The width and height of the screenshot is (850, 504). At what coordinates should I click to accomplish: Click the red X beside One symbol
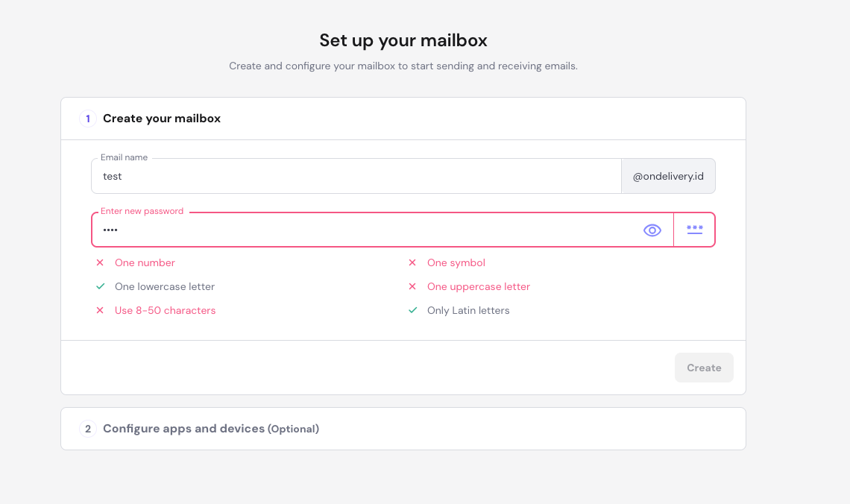(412, 262)
